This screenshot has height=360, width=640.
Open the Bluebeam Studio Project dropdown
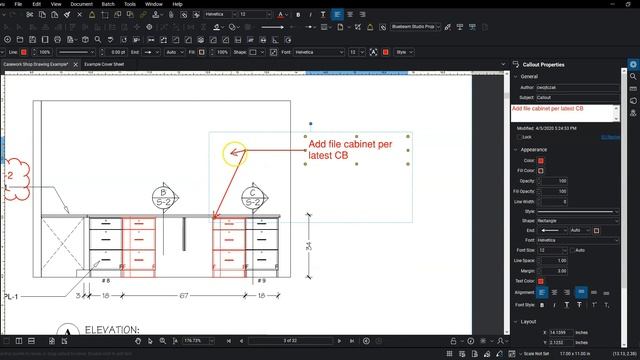pyautogui.click(x=416, y=27)
